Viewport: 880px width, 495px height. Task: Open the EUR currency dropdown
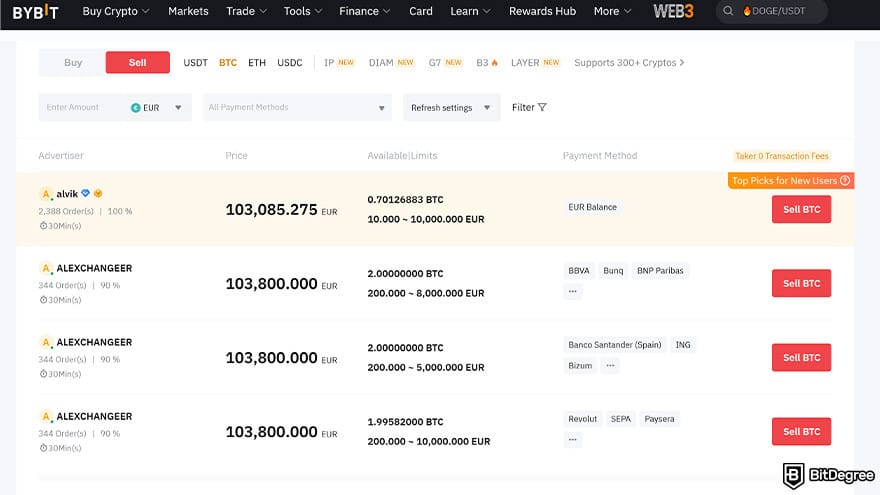pos(157,108)
